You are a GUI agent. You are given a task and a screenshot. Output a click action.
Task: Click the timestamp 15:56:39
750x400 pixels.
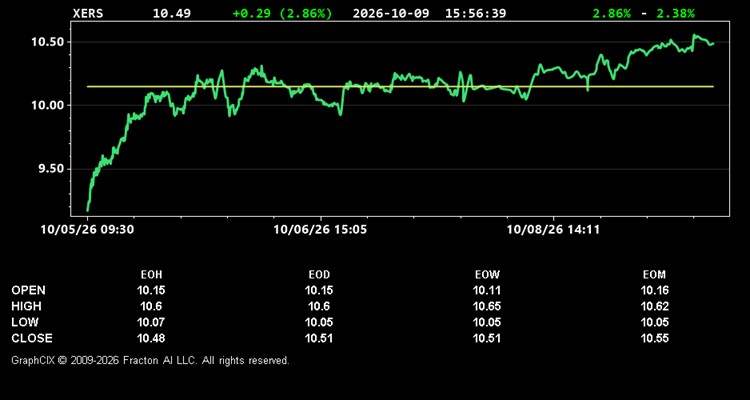[475, 13]
